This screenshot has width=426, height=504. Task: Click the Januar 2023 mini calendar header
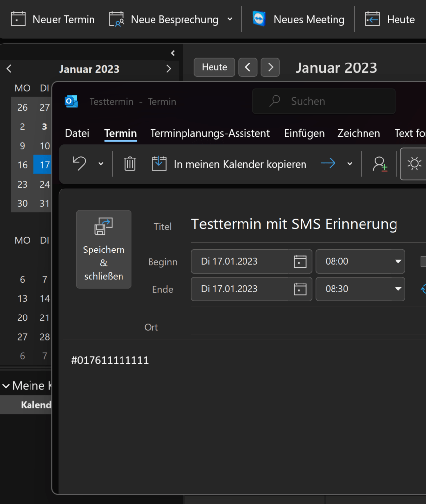(x=89, y=69)
